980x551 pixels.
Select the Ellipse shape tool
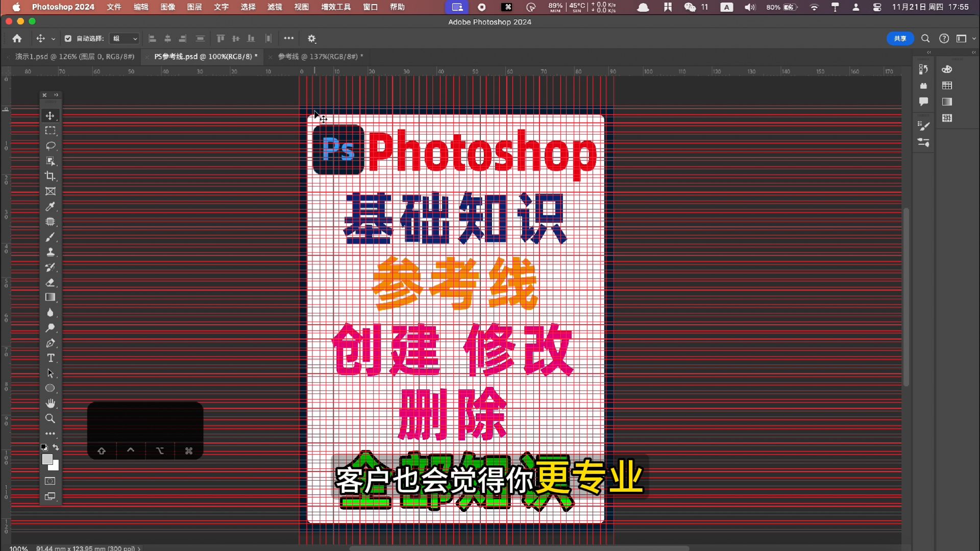click(50, 388)
